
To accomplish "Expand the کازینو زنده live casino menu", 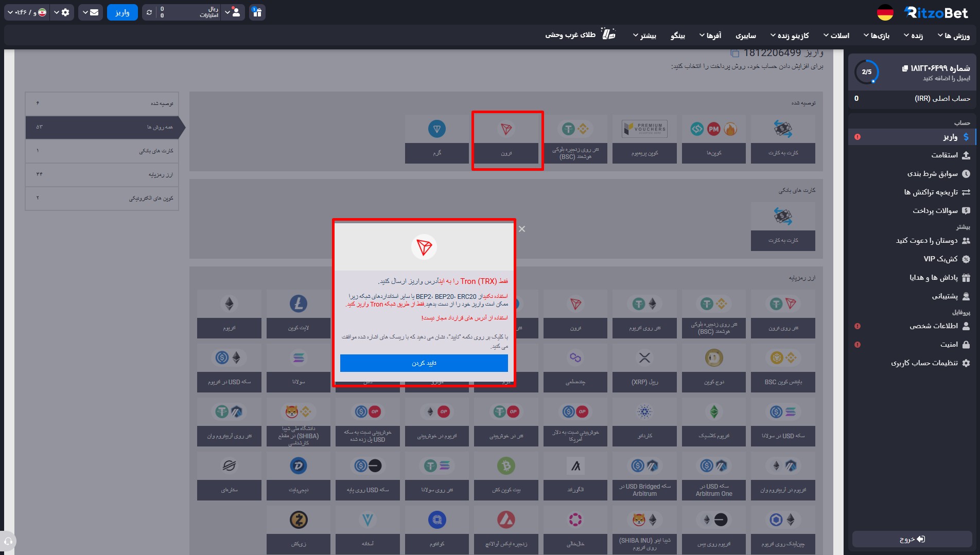I will (x=790, y=35).
